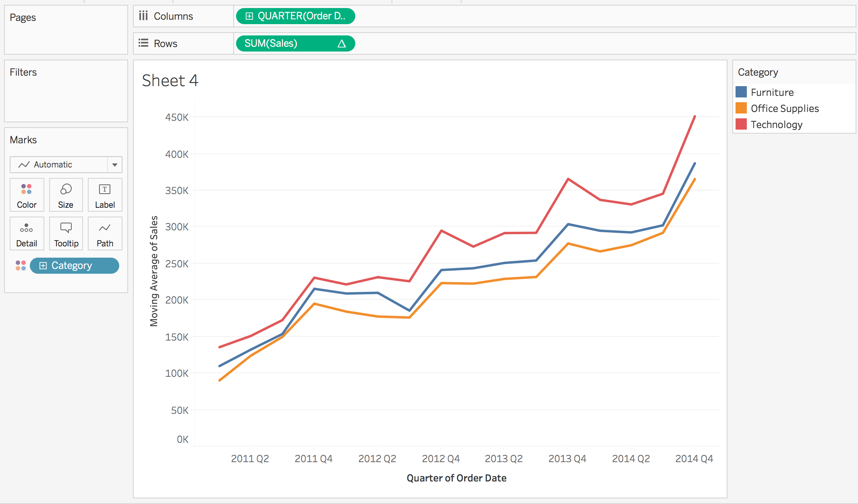The width and height of the screenshot is (858, 504).
Task: Click the Quarter of Order Date axis title
Action: point(456,478)
